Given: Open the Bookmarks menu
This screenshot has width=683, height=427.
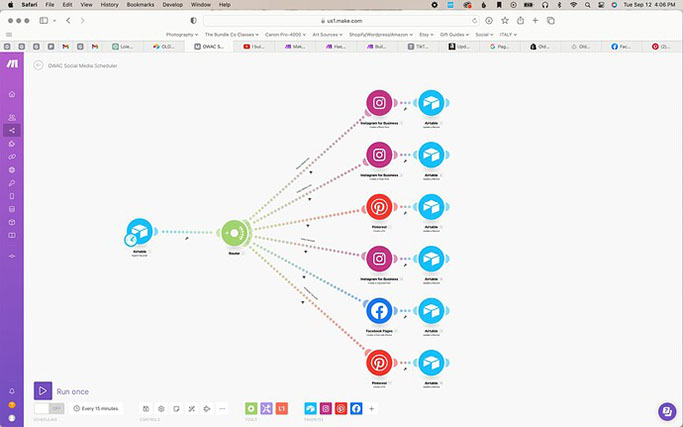Looking at the screenshot, I should pyautogui.click(x=140, y=5).
